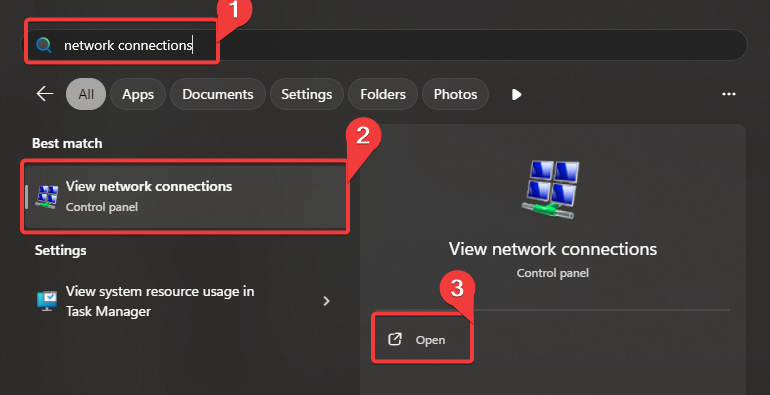This screenshot has width=770, height=395.
Task: Click the large network computers icon in preview
Action: (x=552, y=189)
